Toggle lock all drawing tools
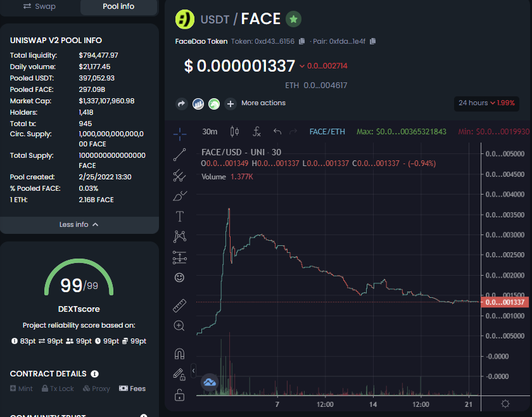This screenshot has height=417, width=532. tap(179, 395)
